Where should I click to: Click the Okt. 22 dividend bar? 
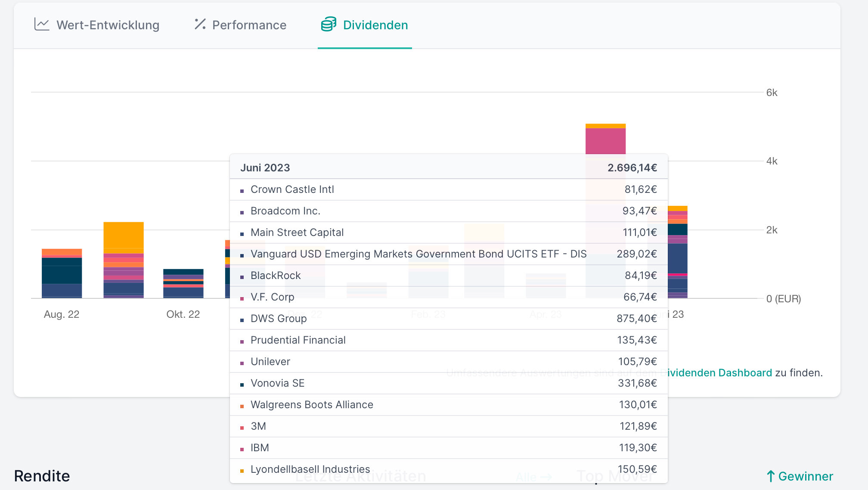pyautogui.click(x=183, y=284)
